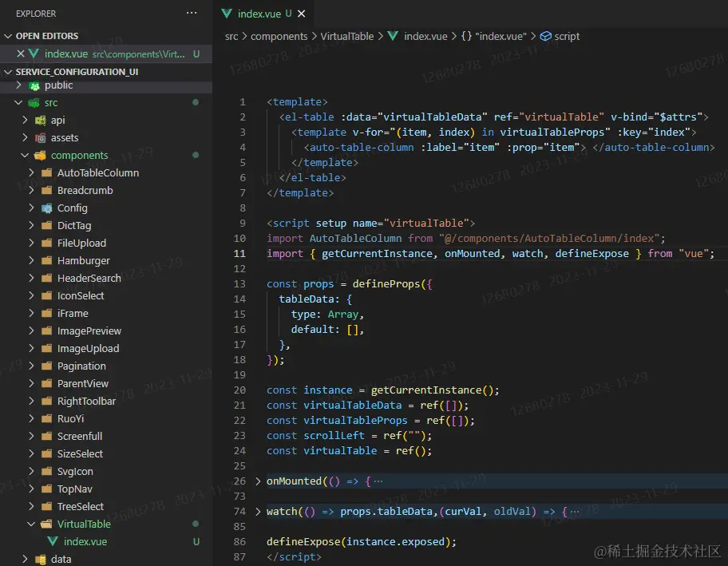Click the Breadcrumb folder icon
The image size is (728, 566).
46,190
